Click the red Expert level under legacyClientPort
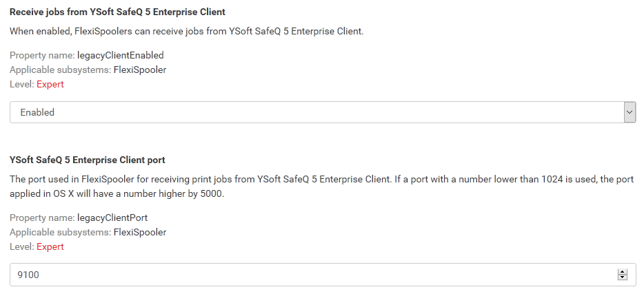Viewport: 644px width, 296px height. click(50, 246)
